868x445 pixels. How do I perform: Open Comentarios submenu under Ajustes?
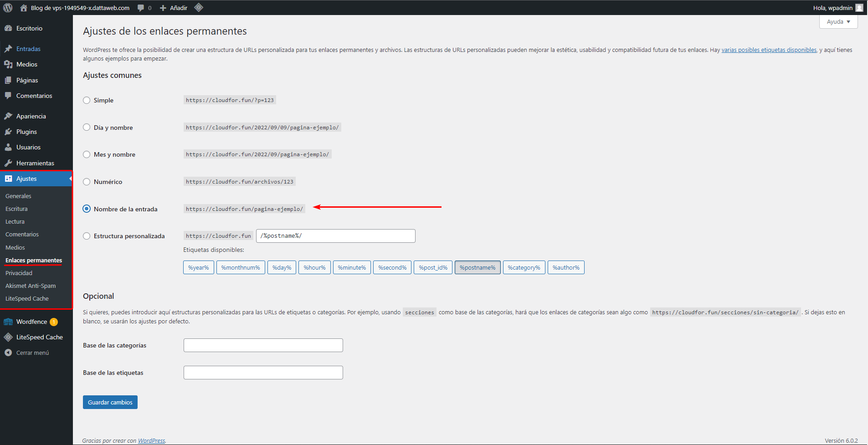coord(22,234)
